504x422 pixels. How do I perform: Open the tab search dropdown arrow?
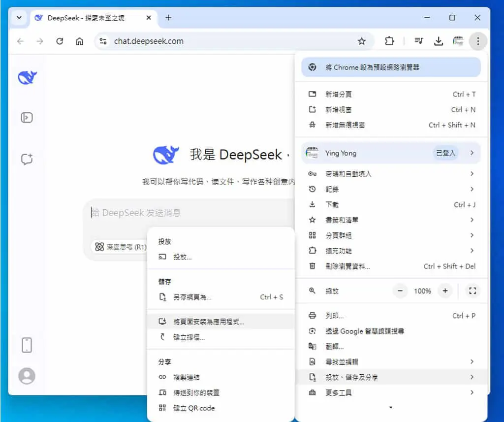tap(19, 18)
